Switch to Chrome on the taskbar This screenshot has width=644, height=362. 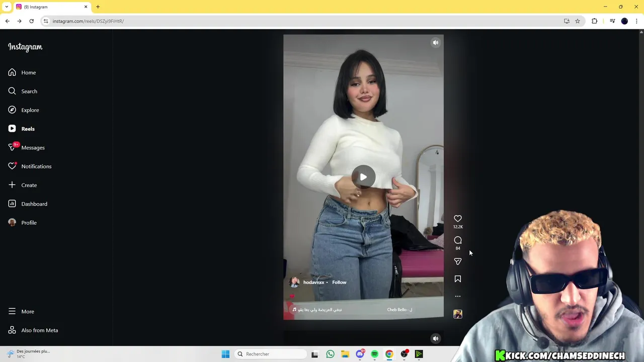tap(389, 354)
